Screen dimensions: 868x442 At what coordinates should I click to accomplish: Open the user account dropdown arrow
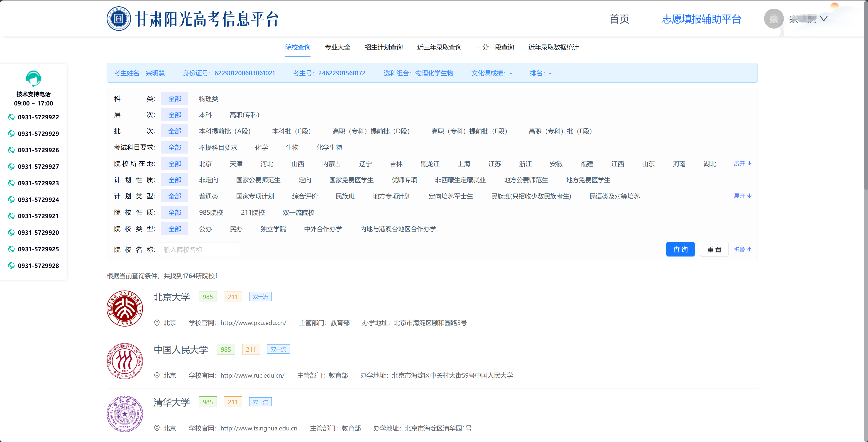pyautogui.click(x=824, y=19)
